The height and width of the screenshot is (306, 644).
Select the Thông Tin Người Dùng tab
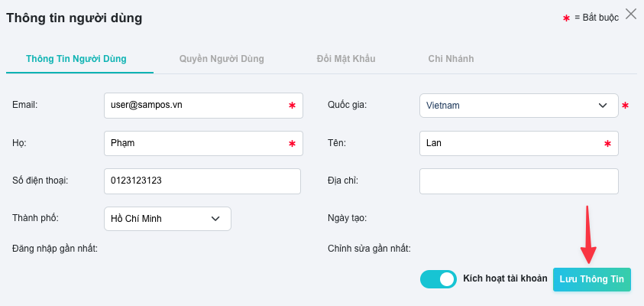coord(76,58)
